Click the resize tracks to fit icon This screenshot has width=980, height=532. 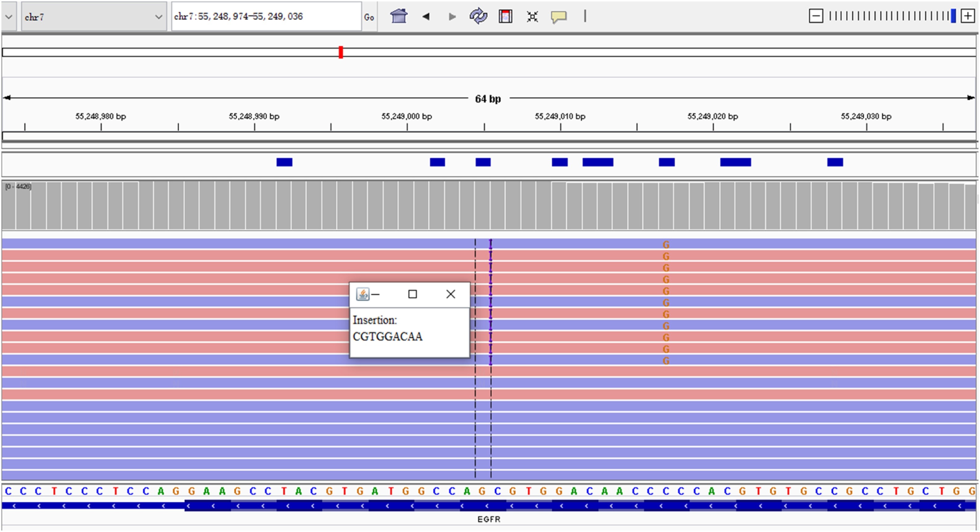(532, 16)
